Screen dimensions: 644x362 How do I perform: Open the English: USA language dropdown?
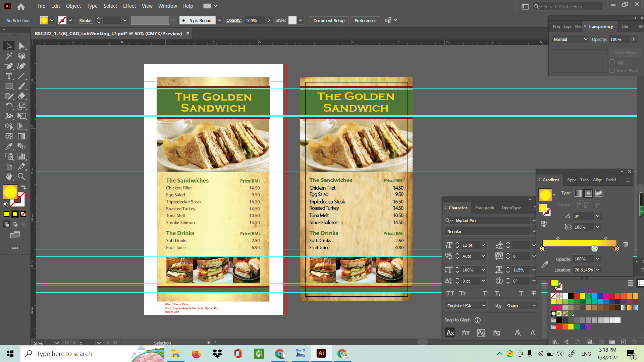[466, 306]
